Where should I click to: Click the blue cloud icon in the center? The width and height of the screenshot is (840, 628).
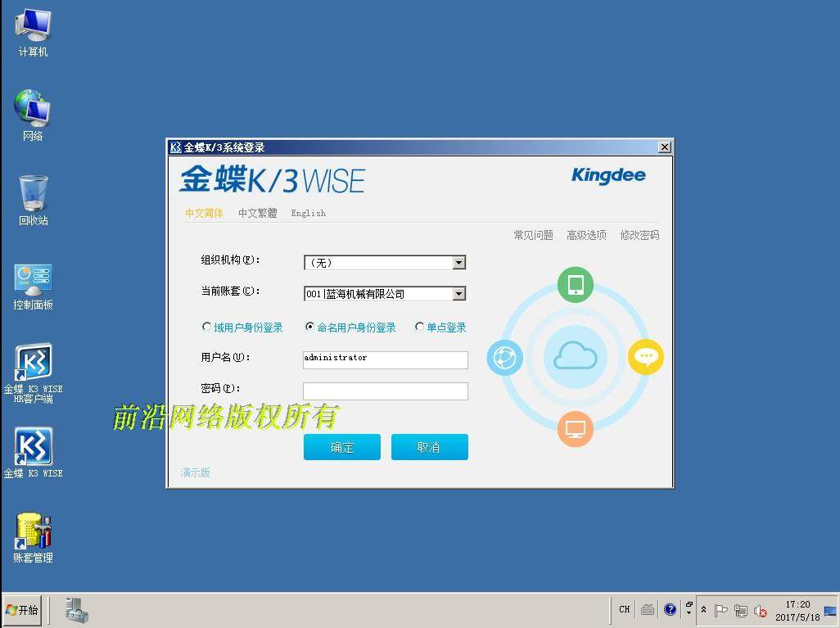575,355
